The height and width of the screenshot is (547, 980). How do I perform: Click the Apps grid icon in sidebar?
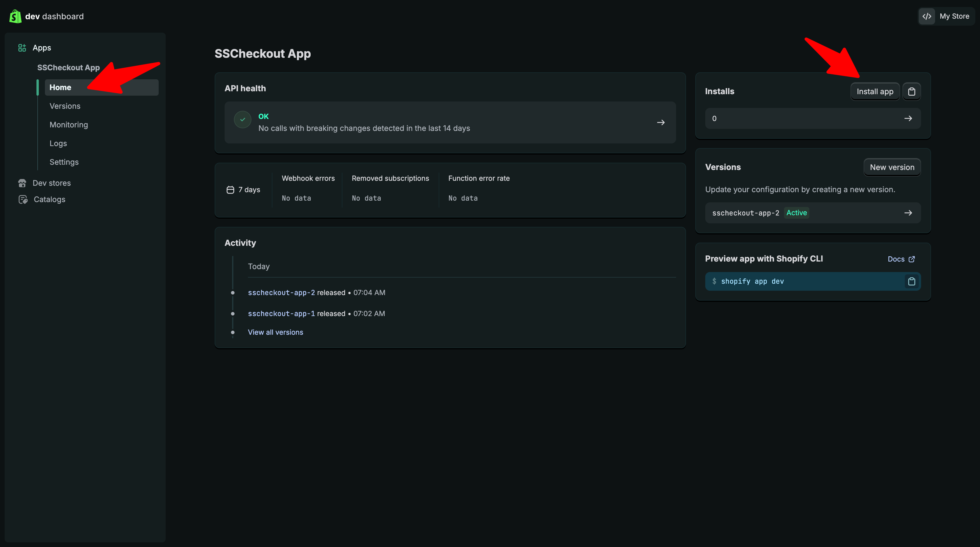point(22,48)
